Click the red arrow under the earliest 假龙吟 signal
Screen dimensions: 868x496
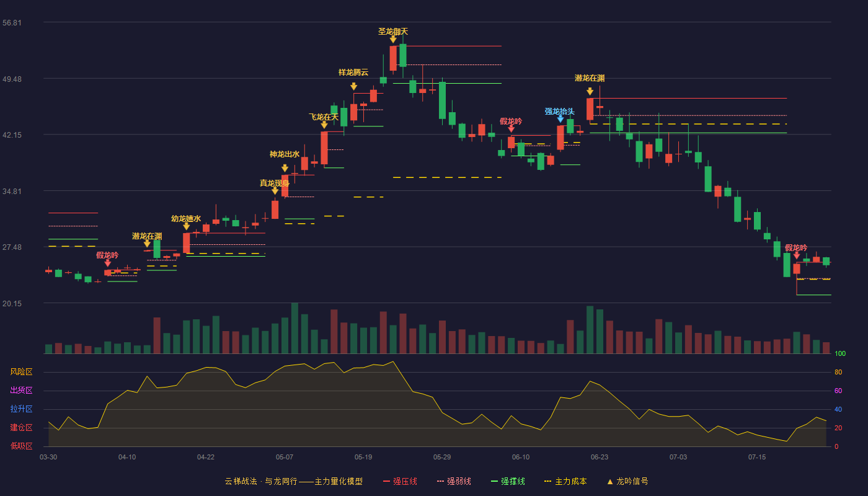point(107,263)
